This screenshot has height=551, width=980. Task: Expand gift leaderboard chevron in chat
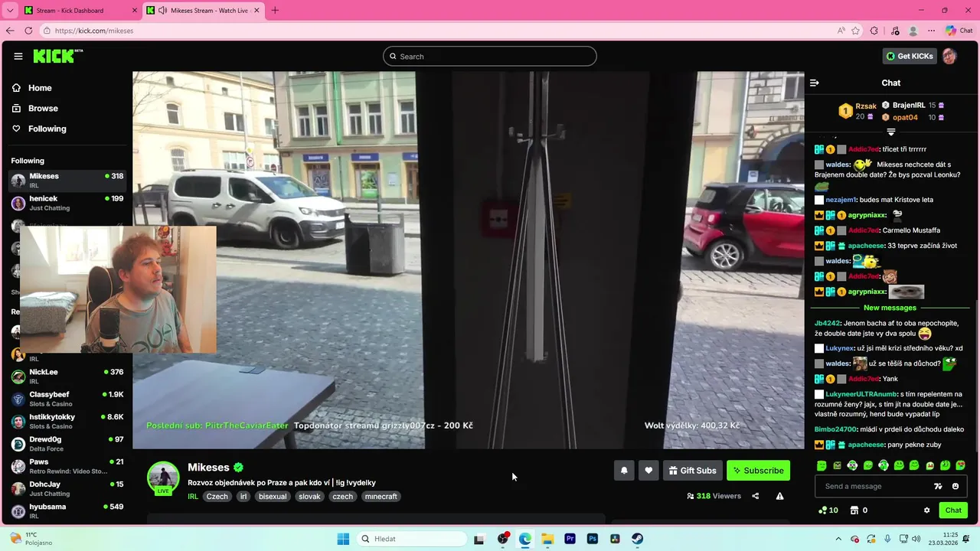click(x=890, y=132)
